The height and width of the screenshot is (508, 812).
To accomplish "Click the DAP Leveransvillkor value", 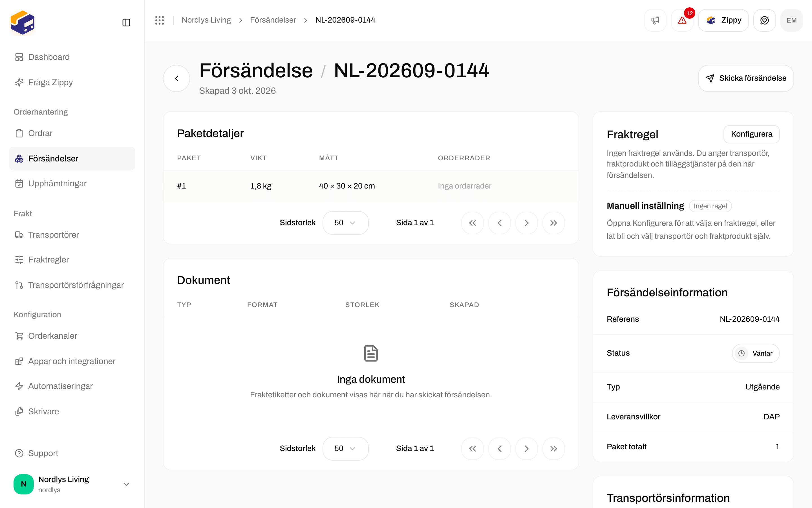I will pyautogui.click(x=771, y=417).
